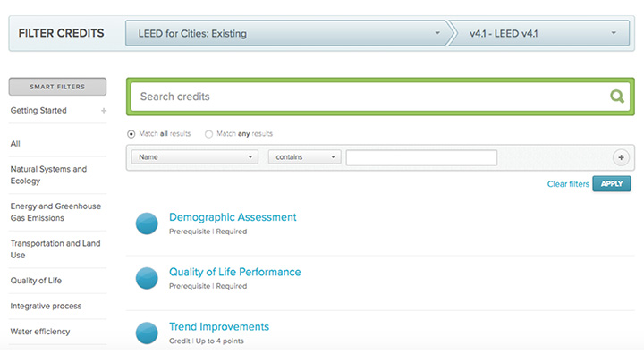The height and width of the screenshot is (362, 644).
Task: Click the blue circle beside Quality of Life Performance
Action: 147,278
